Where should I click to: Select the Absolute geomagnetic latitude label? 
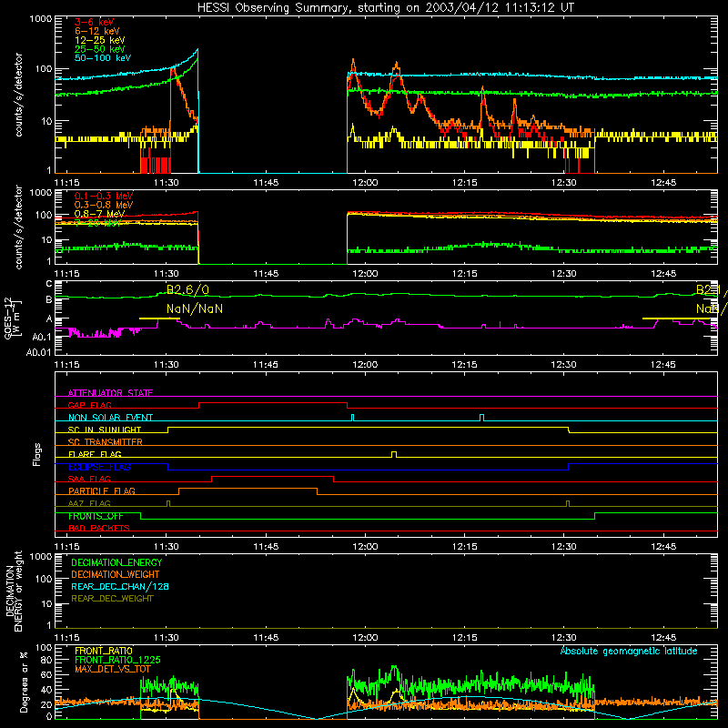point(629,651)
